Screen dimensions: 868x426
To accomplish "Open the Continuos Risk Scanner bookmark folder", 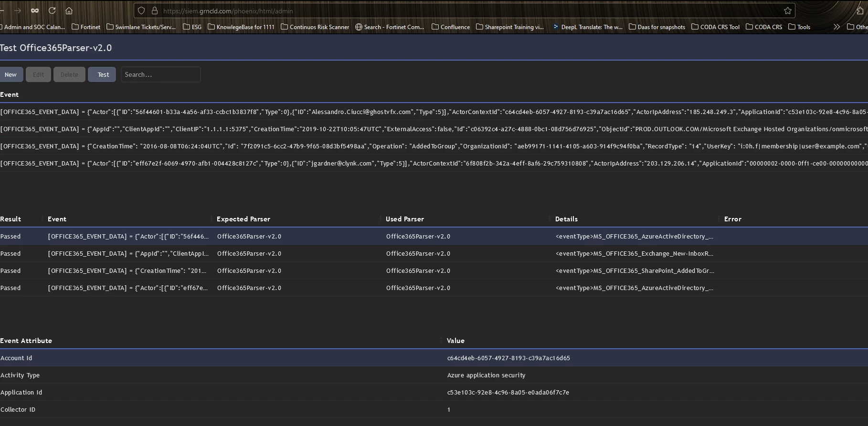I will click(315, 27).
